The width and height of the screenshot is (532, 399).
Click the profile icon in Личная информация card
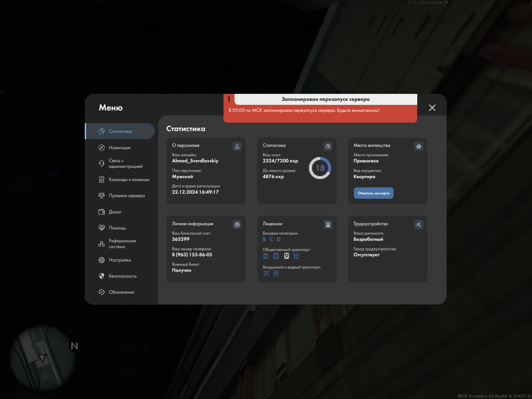point(237,224)
